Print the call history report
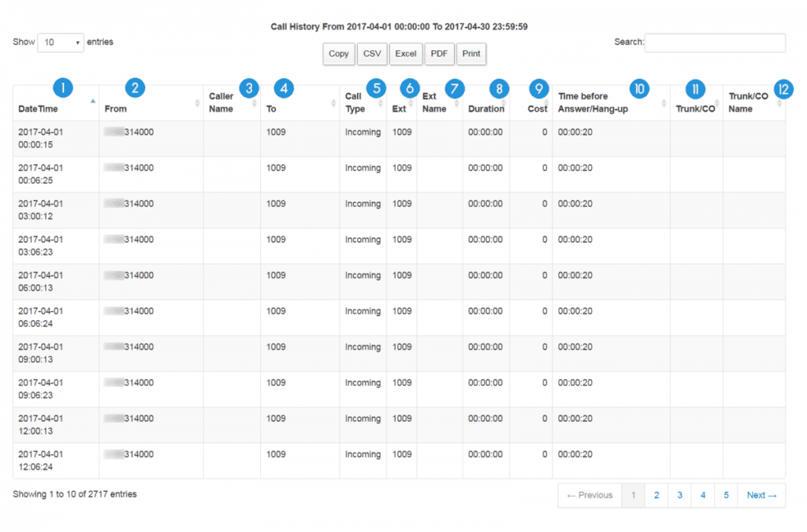Viewport: 807px width, 532px height. pos(471,54)
